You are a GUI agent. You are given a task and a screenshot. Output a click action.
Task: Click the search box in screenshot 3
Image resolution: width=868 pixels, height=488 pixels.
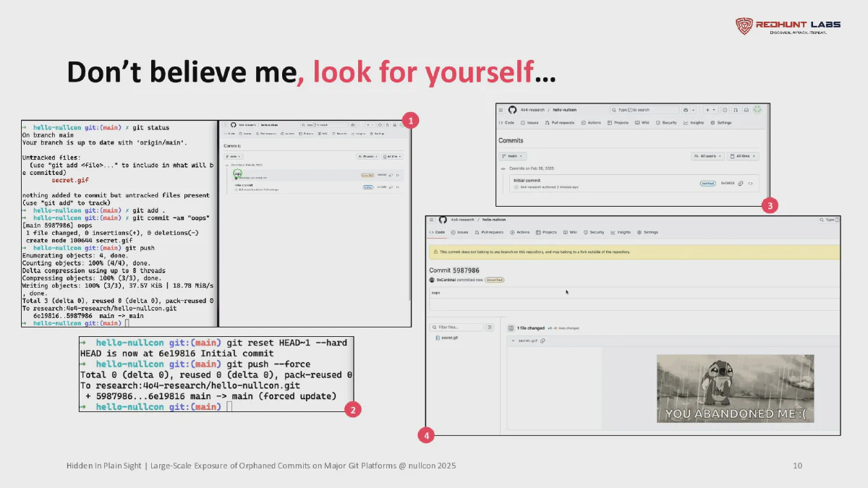644,110
